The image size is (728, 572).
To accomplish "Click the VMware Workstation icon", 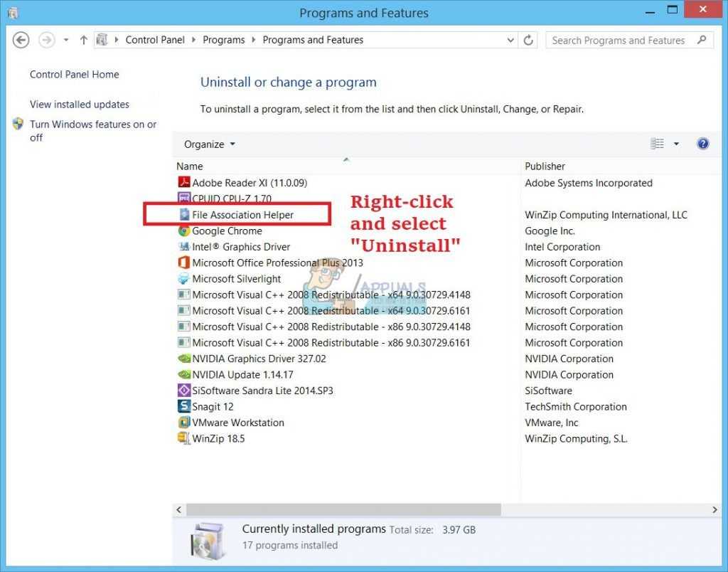I will pos(184,423).
